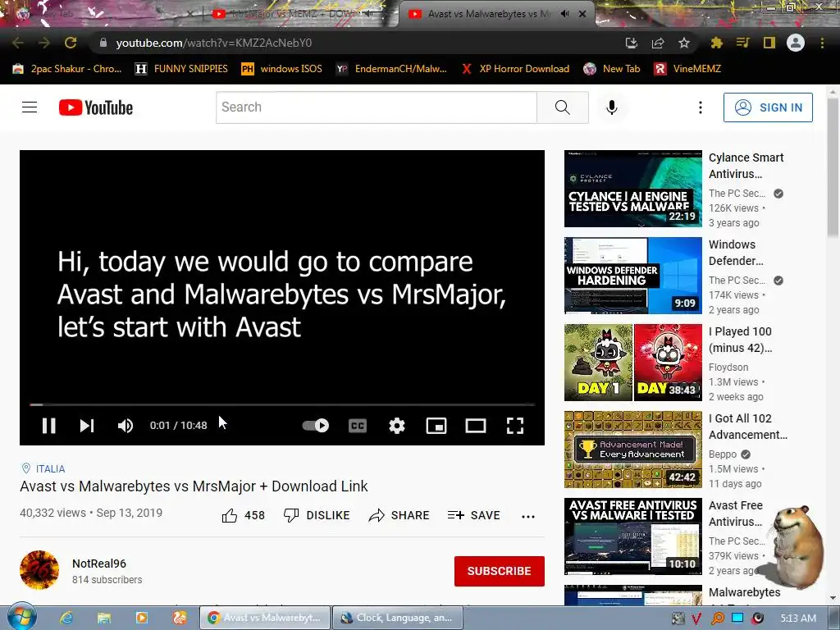Skip to the next video
The height and width of the screenshot is (630, 840).
coord(87,426)
